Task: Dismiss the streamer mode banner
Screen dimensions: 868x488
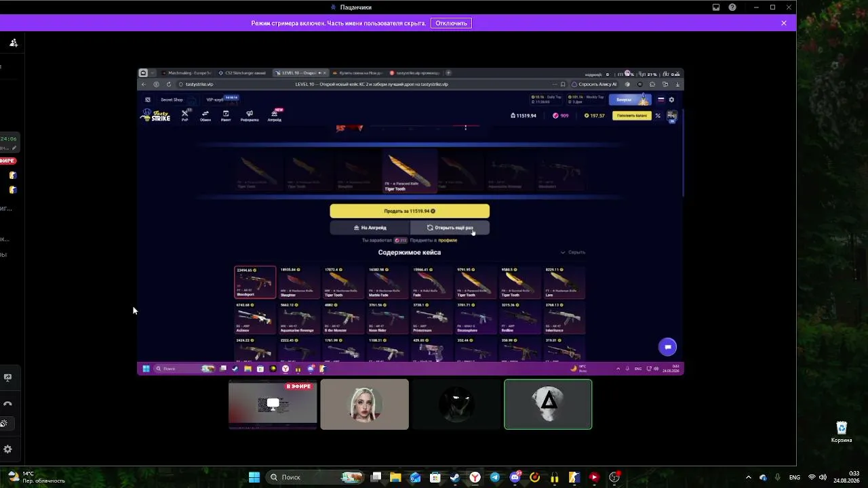Action: point(784,23)
